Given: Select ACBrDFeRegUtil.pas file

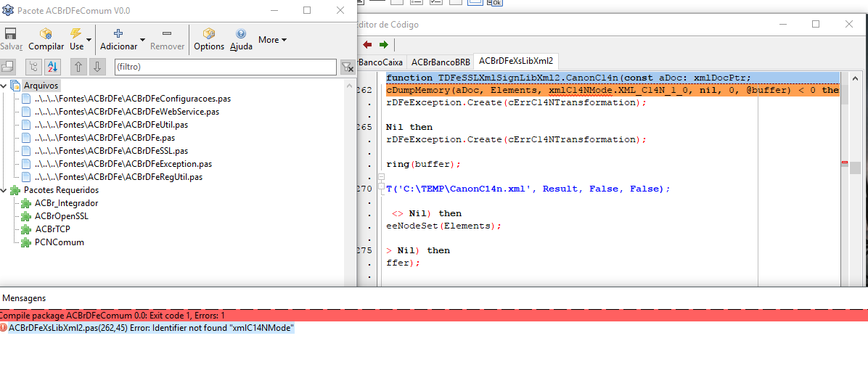Looking at the screenshot, I should coord(118,177).
